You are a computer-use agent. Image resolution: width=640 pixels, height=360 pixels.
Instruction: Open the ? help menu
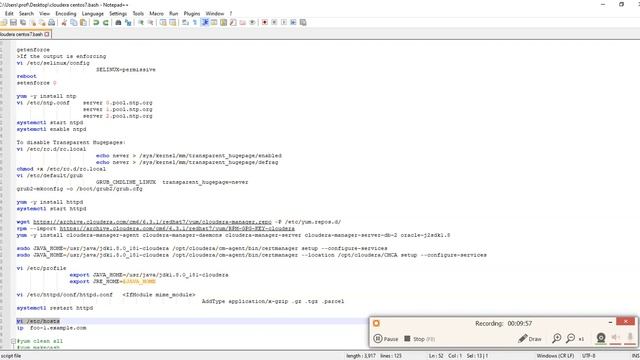coord(231,13)
